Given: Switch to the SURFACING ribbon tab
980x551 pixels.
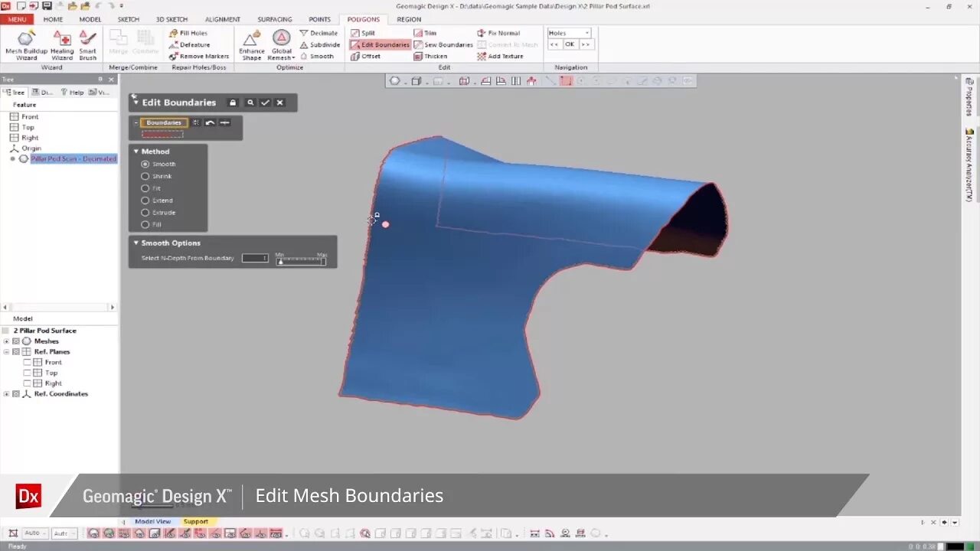Looking at the screenshot, I should click(x=274, y=19).
